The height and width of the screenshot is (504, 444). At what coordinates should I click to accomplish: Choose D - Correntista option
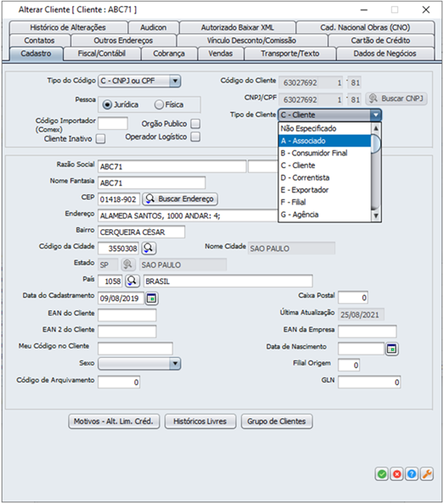(325, 177)
